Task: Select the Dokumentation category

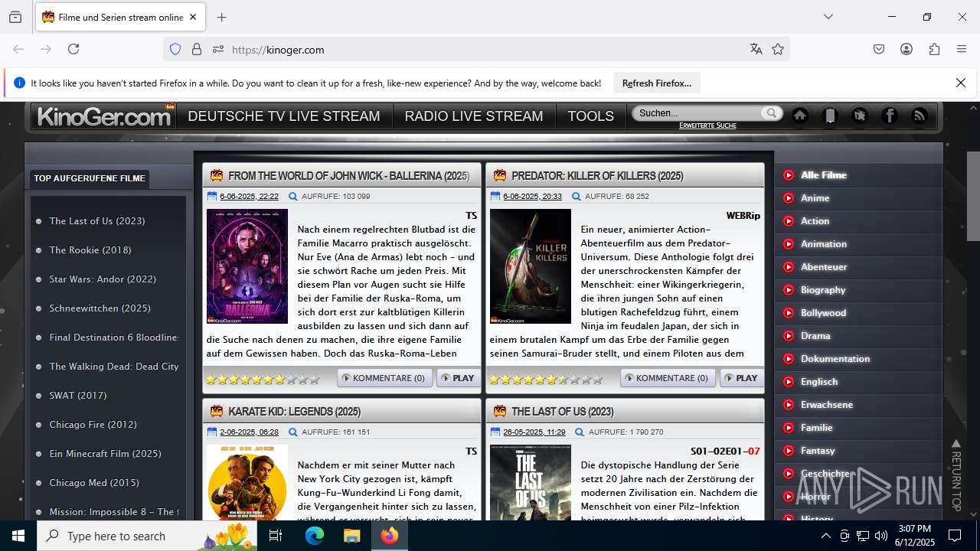Action: click(835, 359)
